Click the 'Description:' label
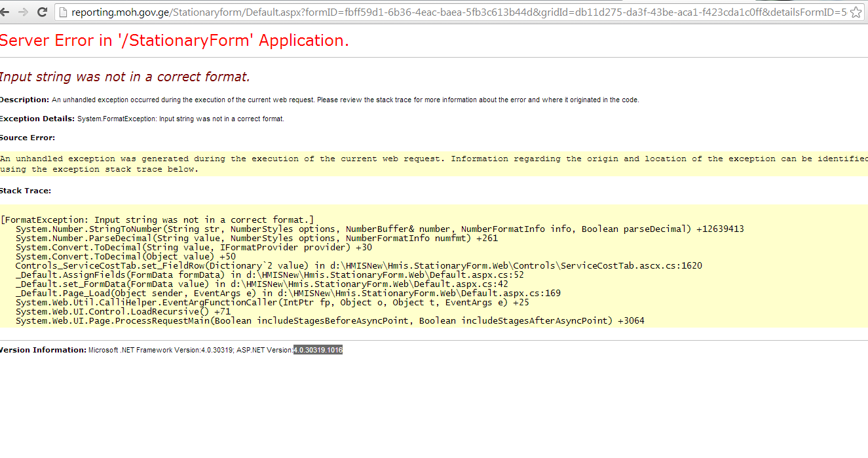The height and width of the screenshot is (458, 868). point(24,100)
